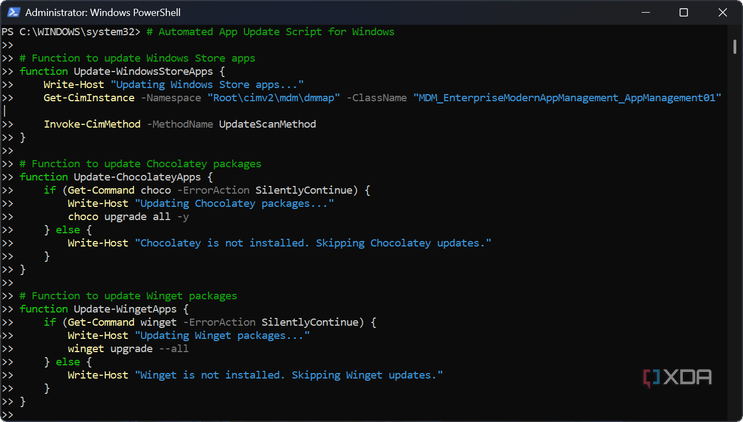Click 'Get-Command choco' in if statement
Viewport: 743px width, 422px height.
pyautogui.click(x=119, y=190)
